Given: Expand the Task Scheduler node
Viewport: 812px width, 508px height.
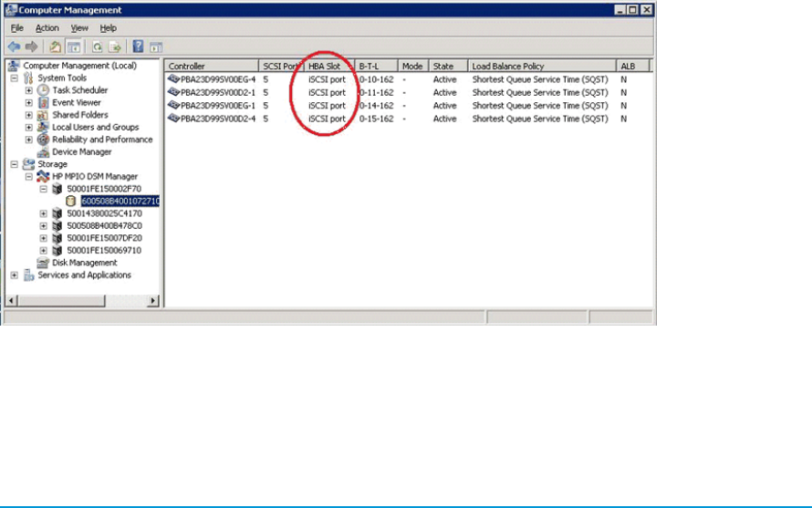Looking at the screenshot, I should tap(29, 90).
